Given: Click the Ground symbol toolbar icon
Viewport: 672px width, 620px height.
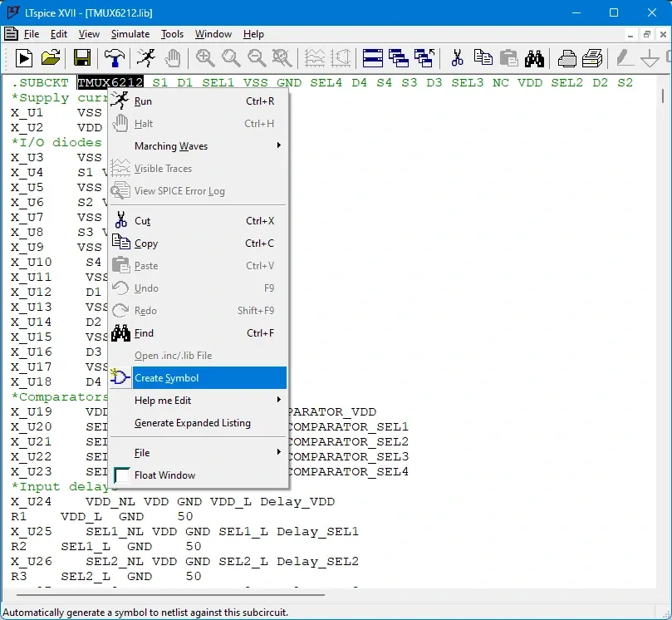Looking at the screenshot, I should coord(650,58).
